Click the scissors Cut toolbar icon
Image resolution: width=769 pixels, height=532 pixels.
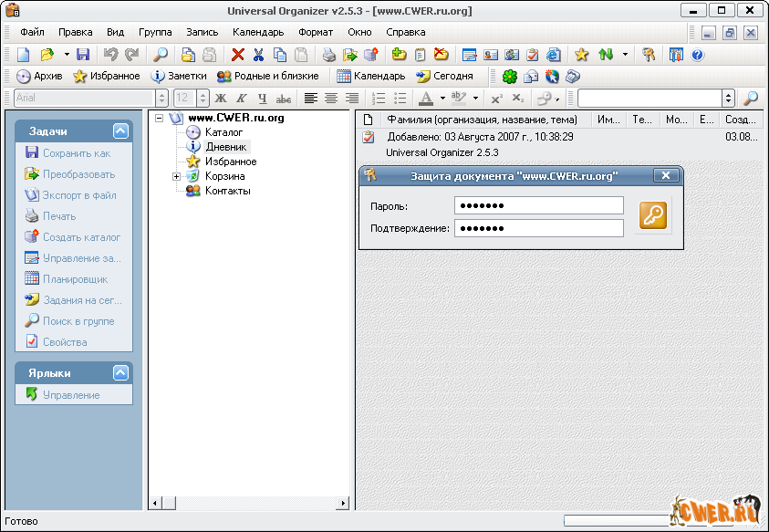click(258, 55)
